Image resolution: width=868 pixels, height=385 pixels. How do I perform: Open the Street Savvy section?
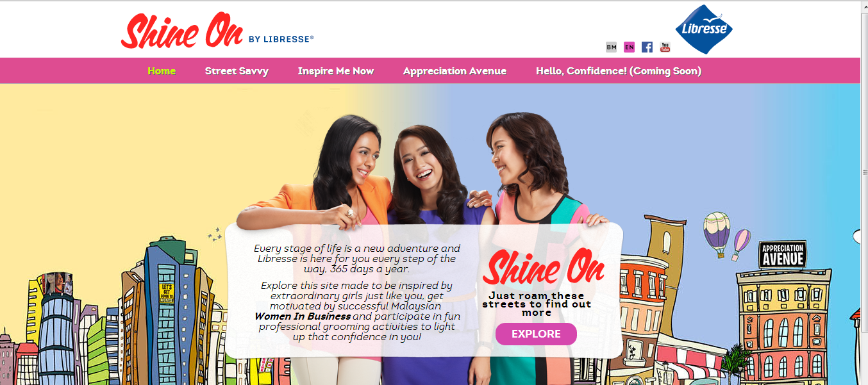pos(237,71)
